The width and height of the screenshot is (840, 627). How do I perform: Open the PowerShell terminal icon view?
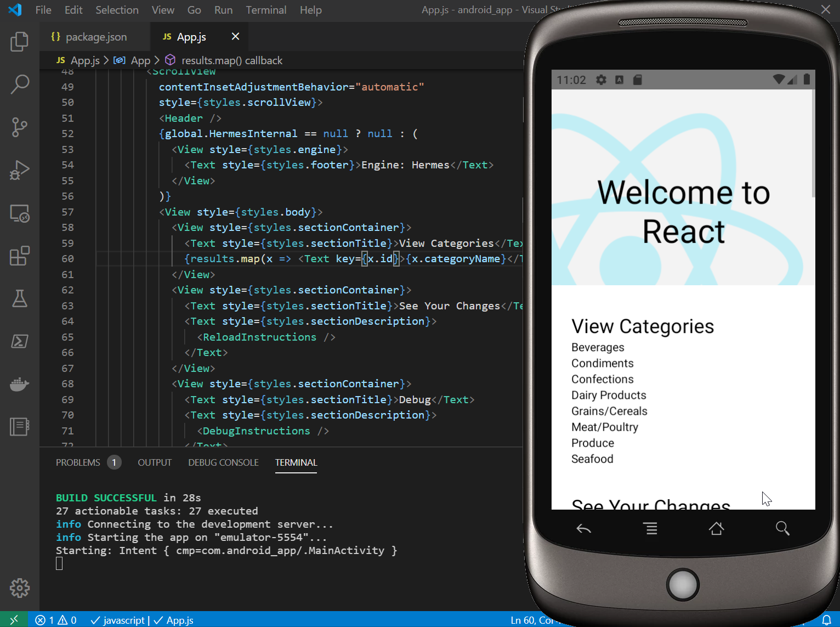click(20, 341)
